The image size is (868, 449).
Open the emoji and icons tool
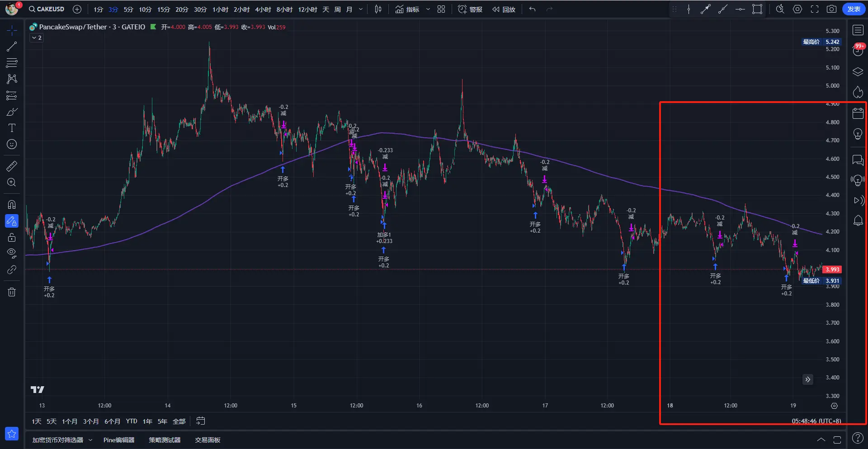[x=12, y=144]
